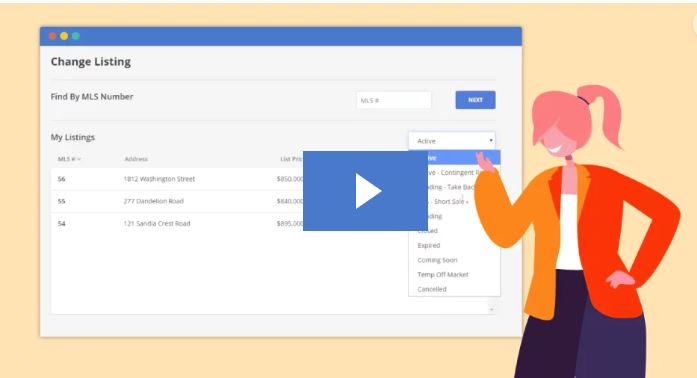Click the NEXT button

tap(475, 100)
